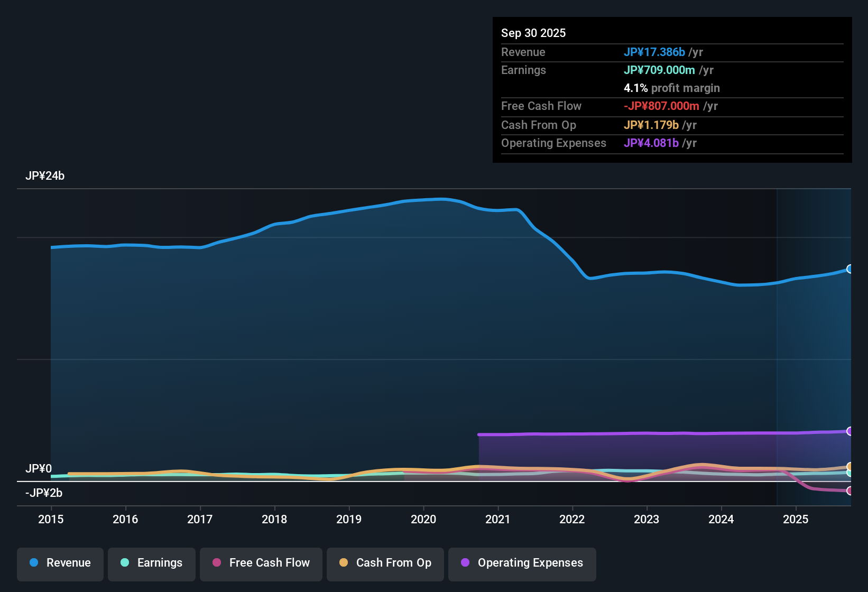The width and height of the screenshot is (868, 592).
Task: Click the 4.1% profit margin text
Action: coord(671,88)
